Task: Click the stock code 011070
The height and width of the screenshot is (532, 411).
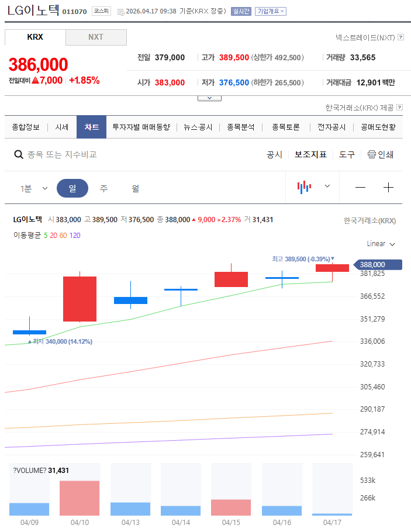Action: [74, 12]
